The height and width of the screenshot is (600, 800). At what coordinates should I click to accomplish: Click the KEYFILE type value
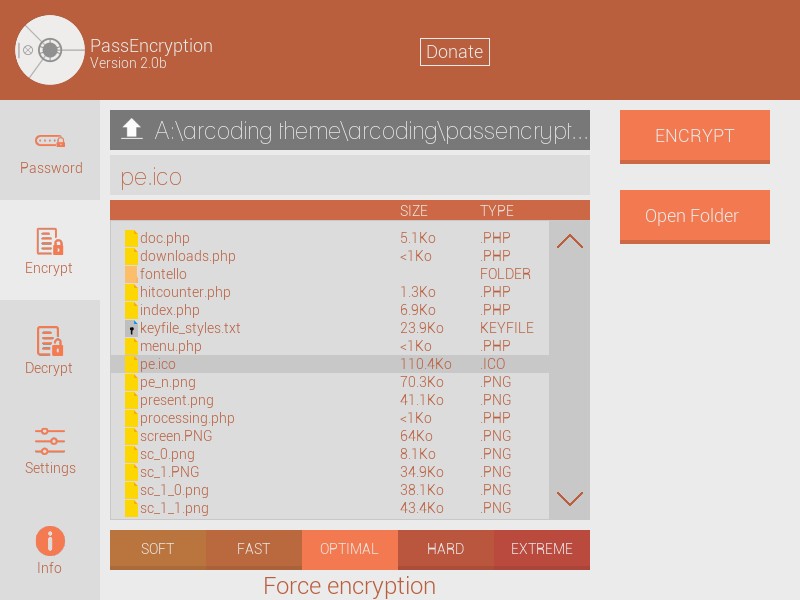click(x=507, y=328)
